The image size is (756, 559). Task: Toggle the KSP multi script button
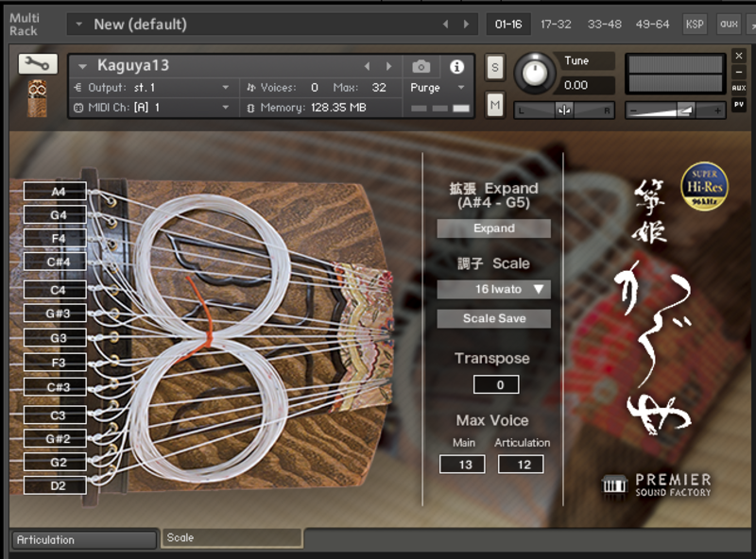point(695,24)
